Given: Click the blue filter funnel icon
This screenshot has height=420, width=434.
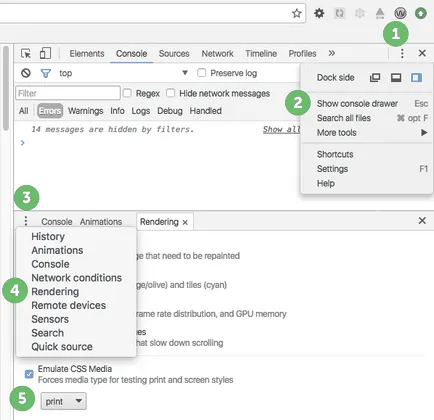Looking at the screenshot, I should click(x=46, y=73).
